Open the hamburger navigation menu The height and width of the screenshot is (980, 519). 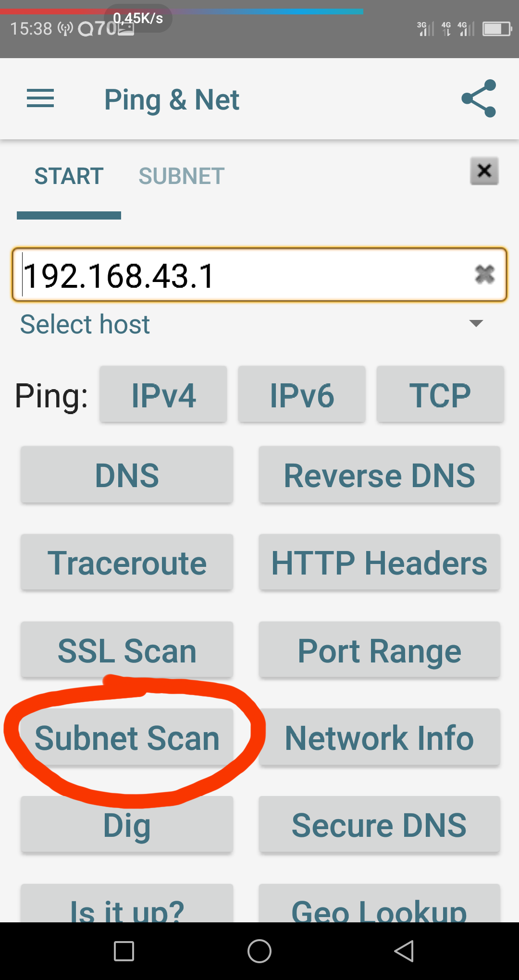(40, 99)
